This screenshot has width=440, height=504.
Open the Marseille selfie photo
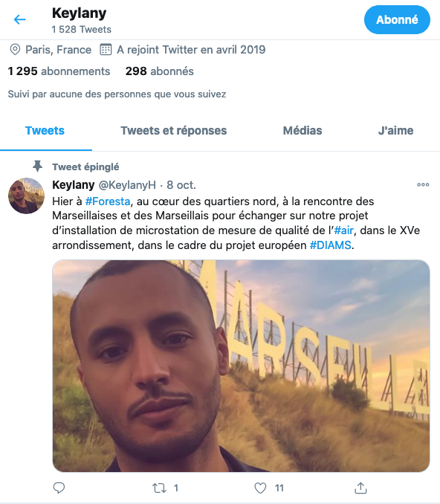coord(241,366)
